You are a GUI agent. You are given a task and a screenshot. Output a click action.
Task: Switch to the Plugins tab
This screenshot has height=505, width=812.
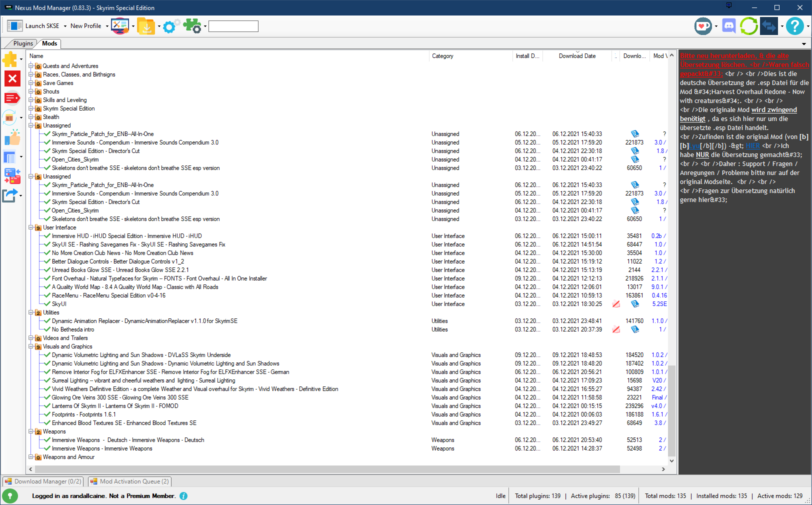pyautogui.click(x=23, y=43)
